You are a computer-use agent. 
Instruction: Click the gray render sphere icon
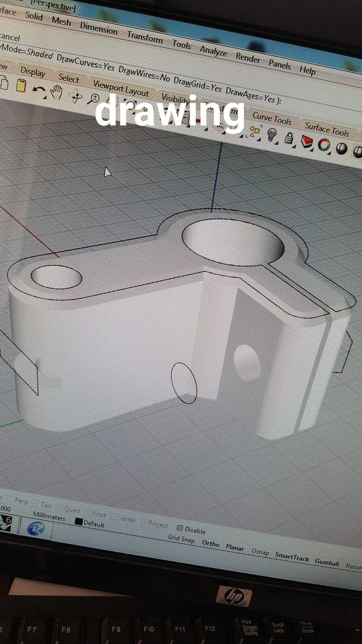pos(341,149)
